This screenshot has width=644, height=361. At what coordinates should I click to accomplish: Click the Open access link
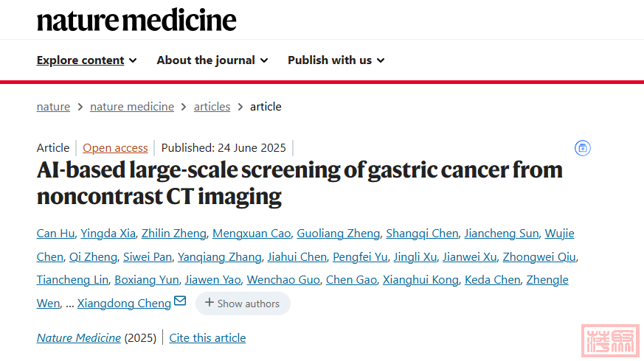115,148
